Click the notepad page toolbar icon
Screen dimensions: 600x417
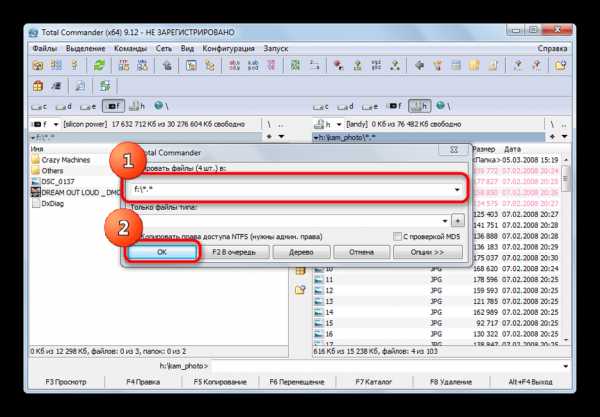(493, 66)
